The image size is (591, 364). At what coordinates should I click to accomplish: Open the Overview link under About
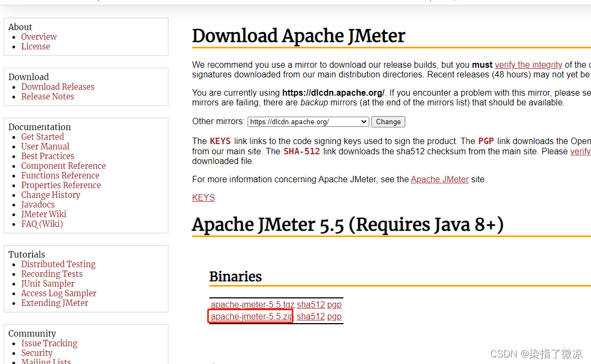click(x=39, y=37)
